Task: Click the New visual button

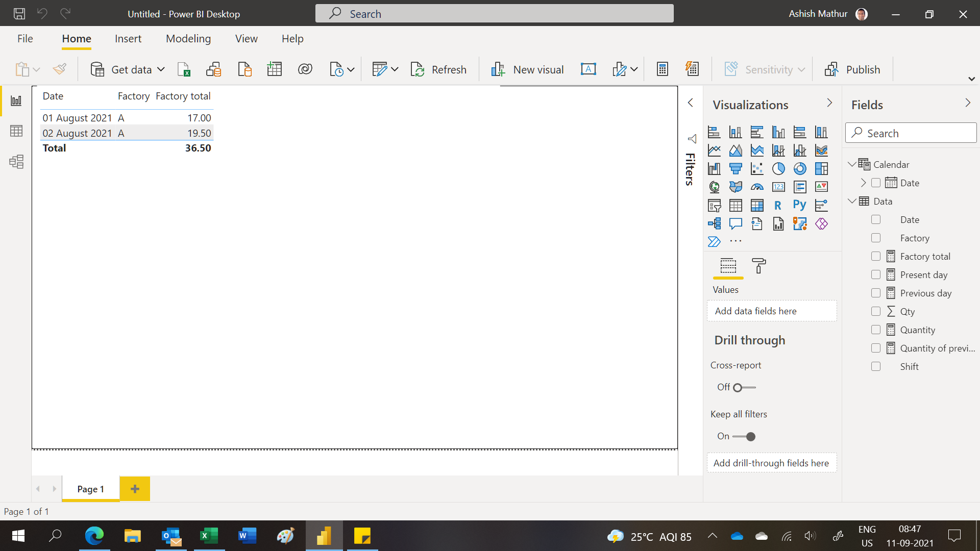Action: [527, 69]
